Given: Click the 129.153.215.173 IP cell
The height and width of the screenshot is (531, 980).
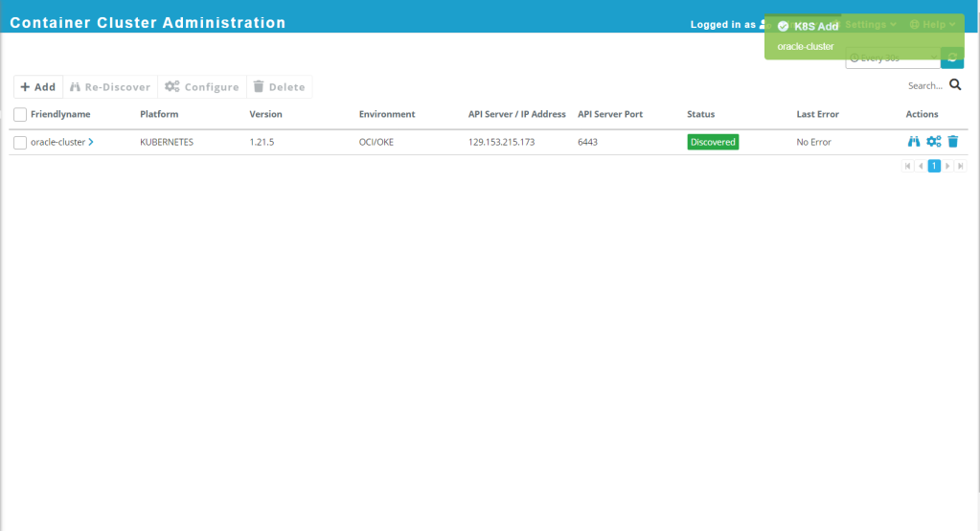Looking at the screenshot, I should [x=501, y=142].
